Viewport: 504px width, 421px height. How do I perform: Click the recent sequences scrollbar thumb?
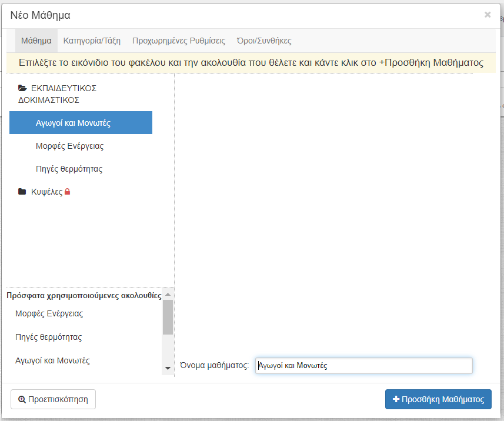(168, 317)
